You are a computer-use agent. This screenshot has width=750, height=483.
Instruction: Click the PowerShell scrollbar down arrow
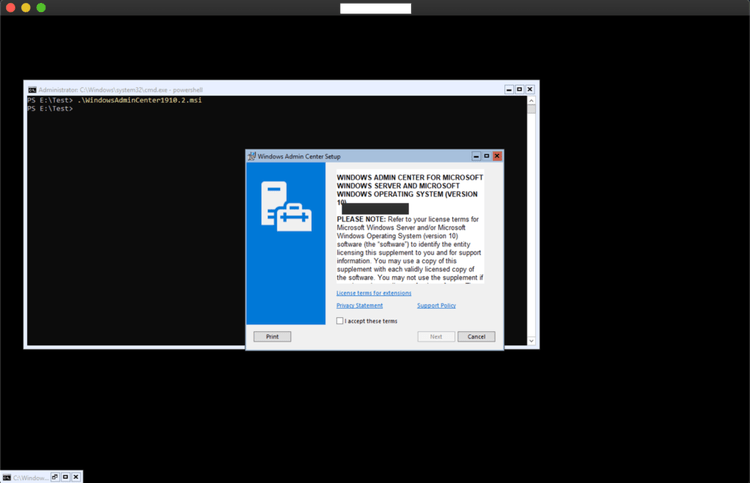point(531,341)
